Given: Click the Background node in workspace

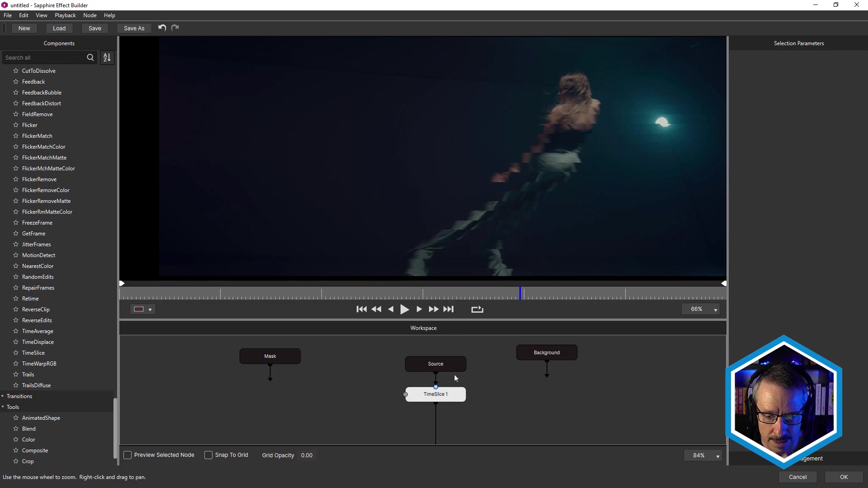Looking at the screenshot, I should (x=546, y=352).
